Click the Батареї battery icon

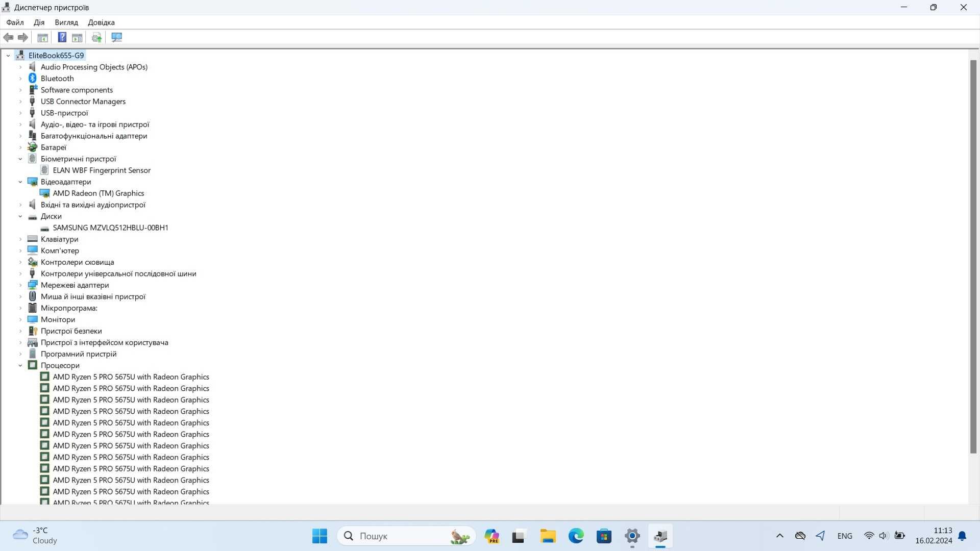(32, 147)
